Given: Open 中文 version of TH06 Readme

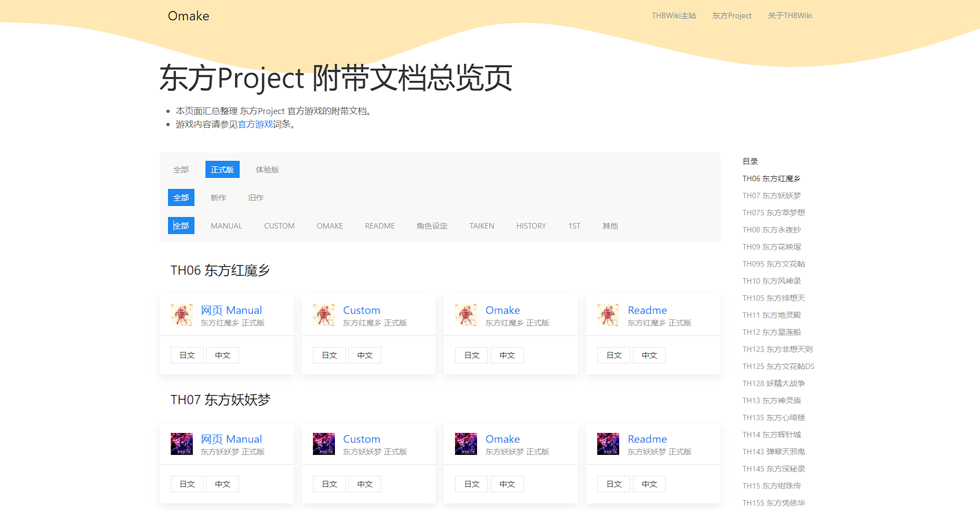Looking at the screenshot, I should tap(649, 355).
